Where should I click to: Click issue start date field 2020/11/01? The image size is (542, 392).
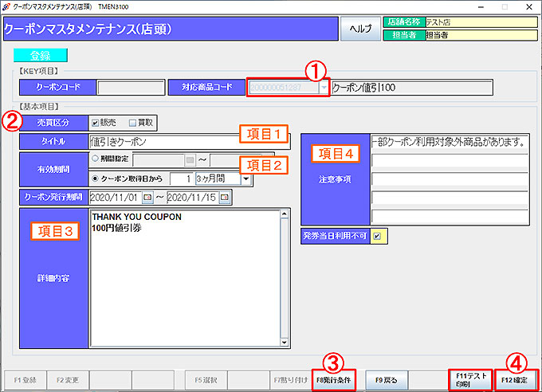pos(116,198)
